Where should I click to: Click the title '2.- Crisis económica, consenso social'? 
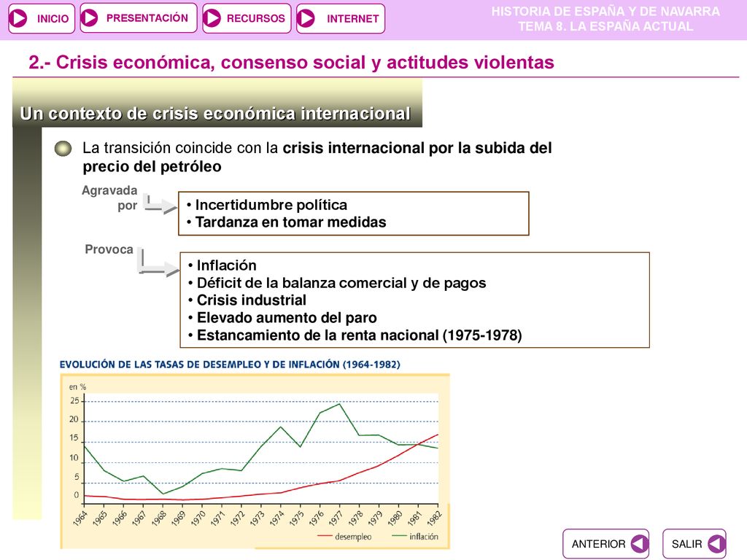(291, 63)
